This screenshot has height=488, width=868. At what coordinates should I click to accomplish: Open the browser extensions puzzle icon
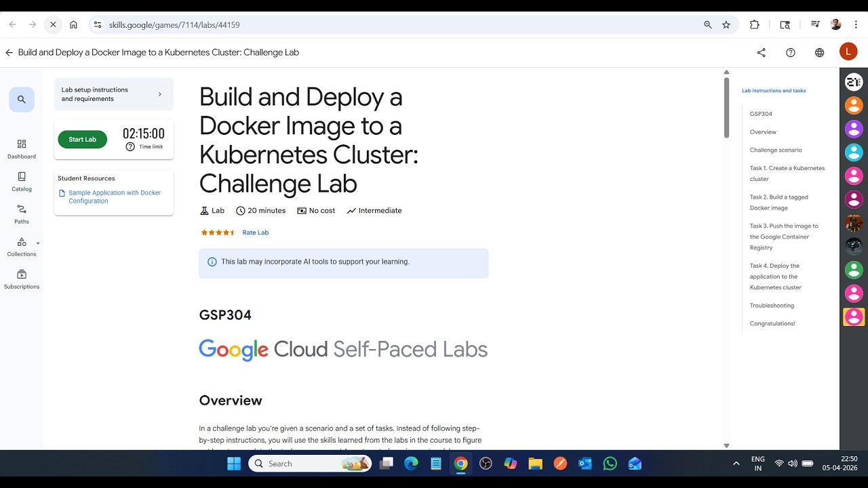click(755, 24)
